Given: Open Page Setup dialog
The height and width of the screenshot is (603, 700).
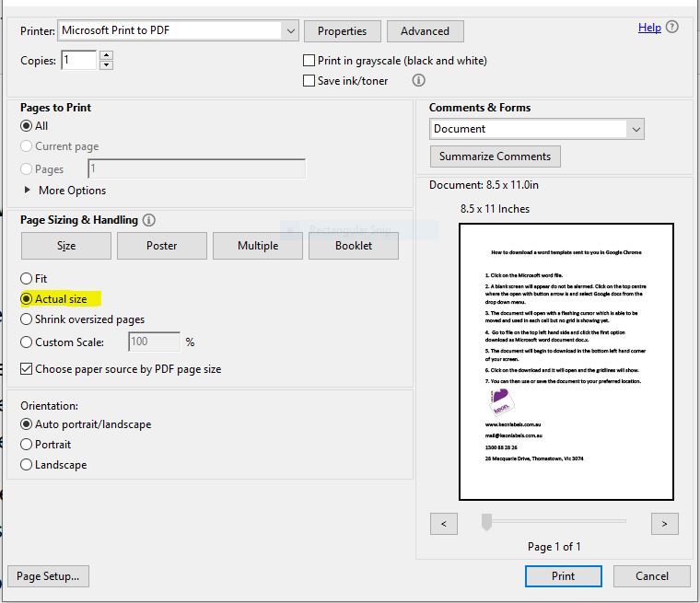Looking at the screenshot, I should (48, 576).
